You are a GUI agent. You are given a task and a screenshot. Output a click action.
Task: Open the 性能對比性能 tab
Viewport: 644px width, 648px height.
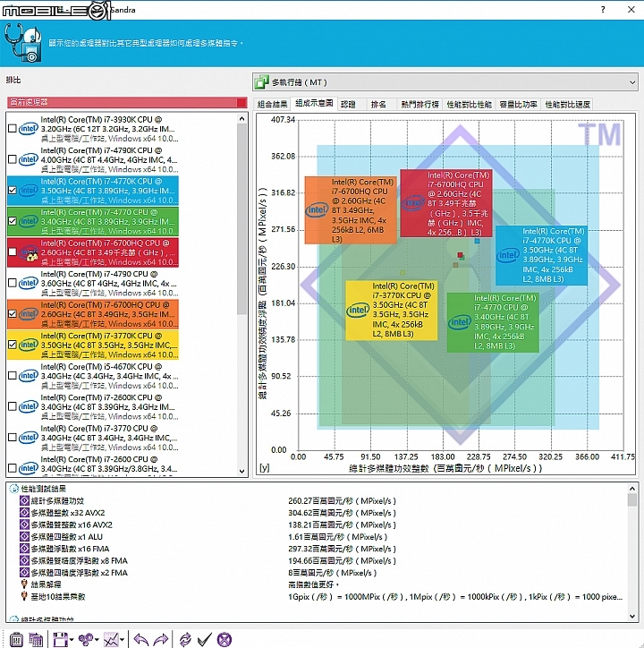tap(469, 104)
